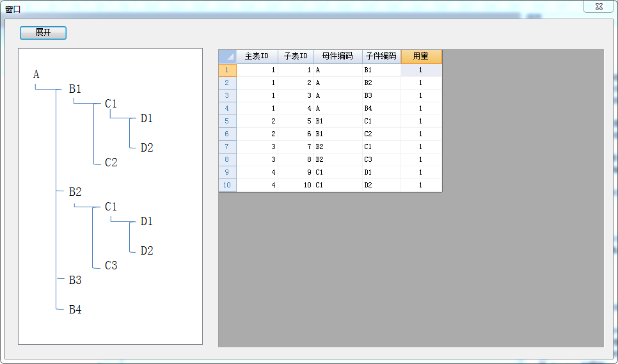
Task: Click the 子表ID column header
Action: pyautogui.click(x=296, y=56)
